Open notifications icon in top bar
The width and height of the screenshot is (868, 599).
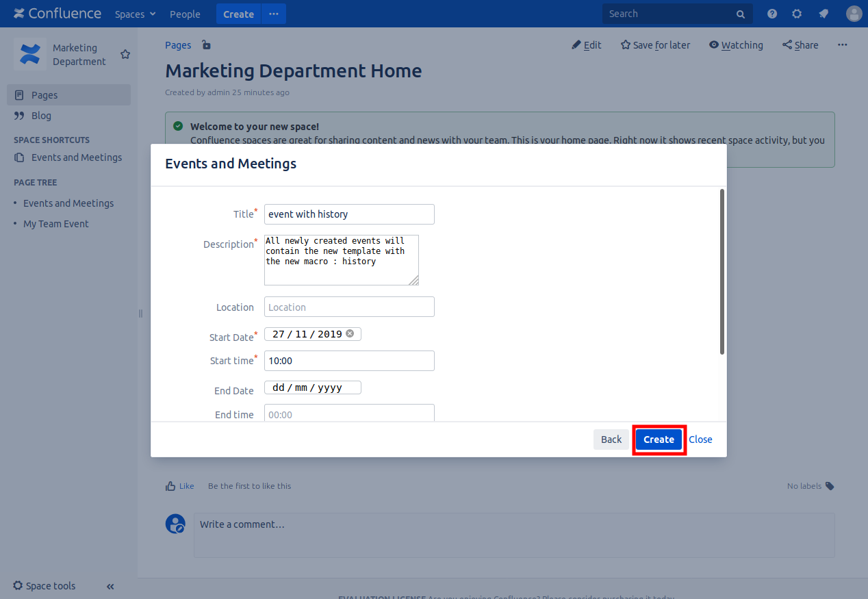pos(824,14)
